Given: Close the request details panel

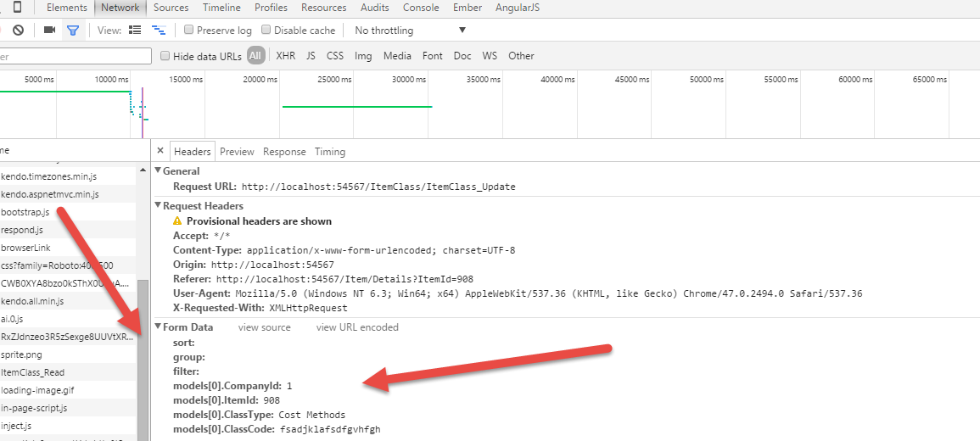Looking at the screenshot, I should tap(160, 151).
